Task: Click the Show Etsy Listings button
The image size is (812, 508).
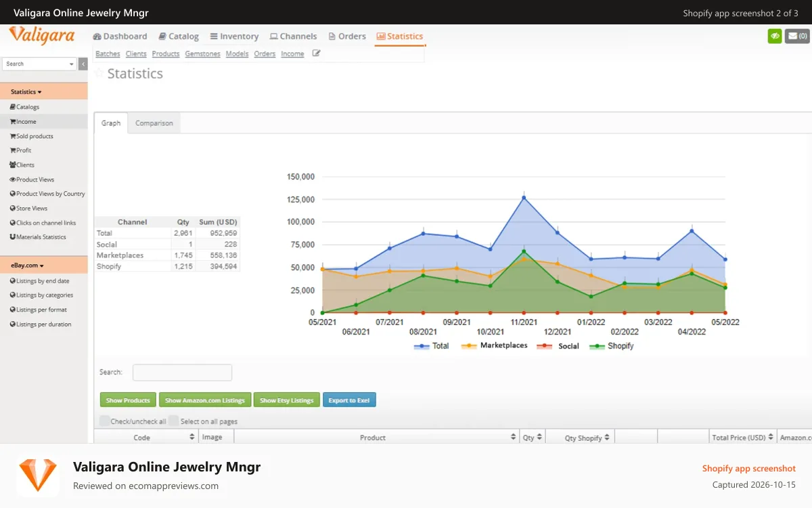Action: 286,400
